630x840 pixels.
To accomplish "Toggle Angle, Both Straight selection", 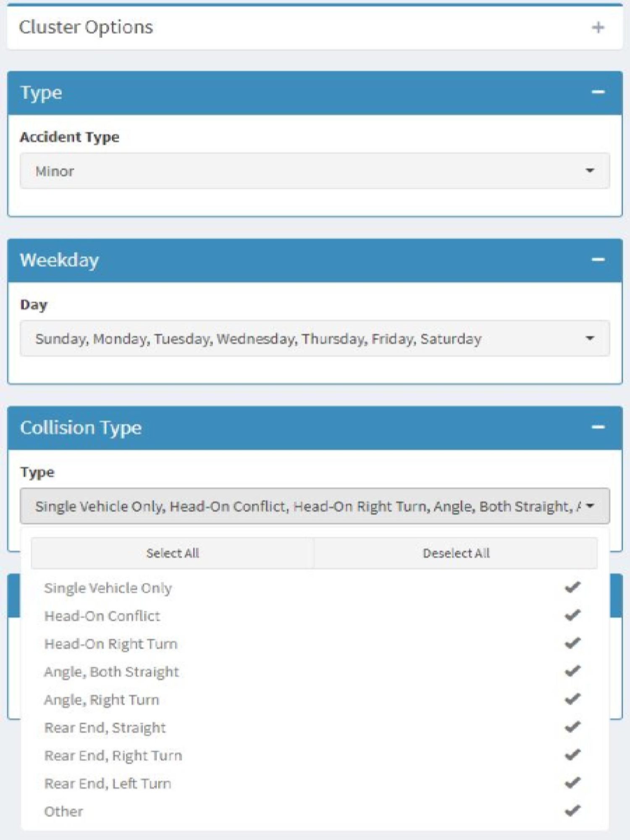I will (112, 672).
